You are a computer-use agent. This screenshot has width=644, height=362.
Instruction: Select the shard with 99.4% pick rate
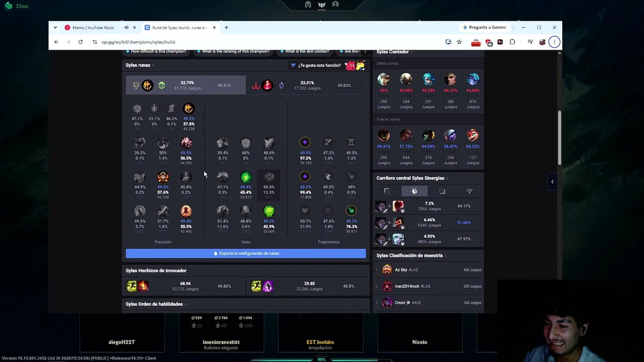pos(305,176)
